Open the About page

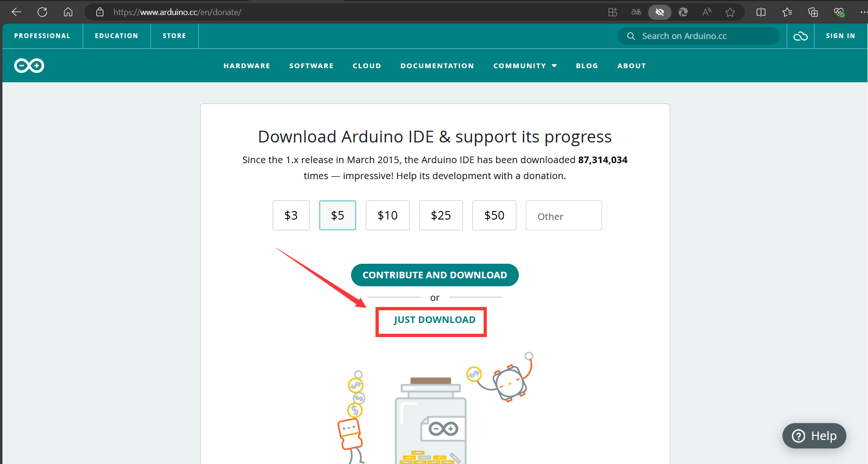tap(632, 66)
